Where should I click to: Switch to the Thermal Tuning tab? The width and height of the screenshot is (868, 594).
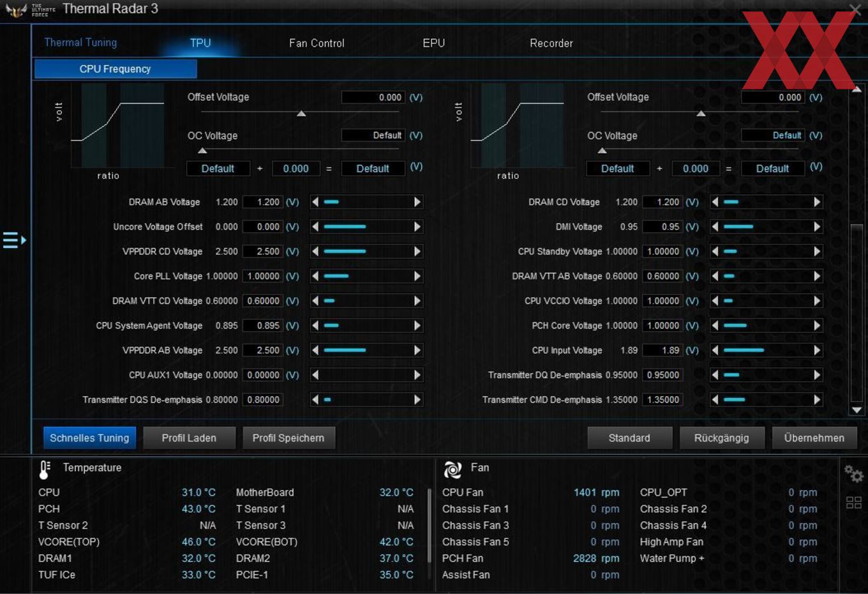coord(80,43)
